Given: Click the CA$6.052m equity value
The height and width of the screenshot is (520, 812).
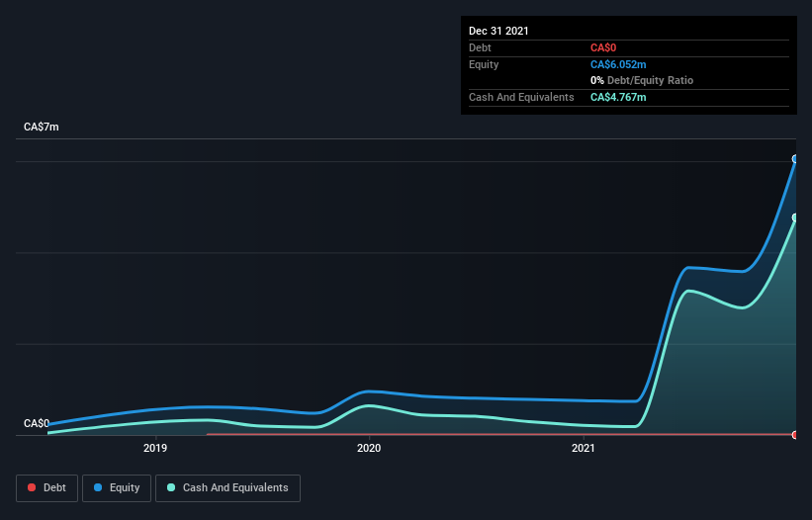Looking at the screenshot, I should 618,64.
